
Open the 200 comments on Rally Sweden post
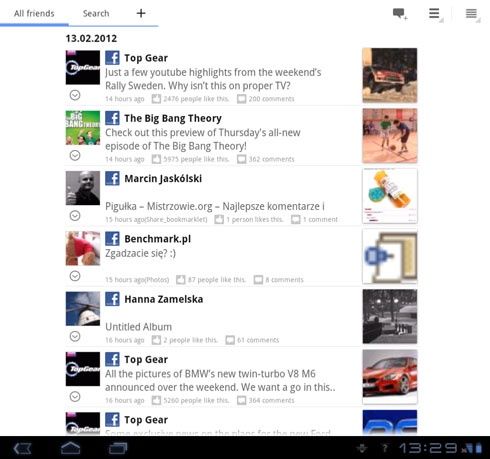click(266, 99)
